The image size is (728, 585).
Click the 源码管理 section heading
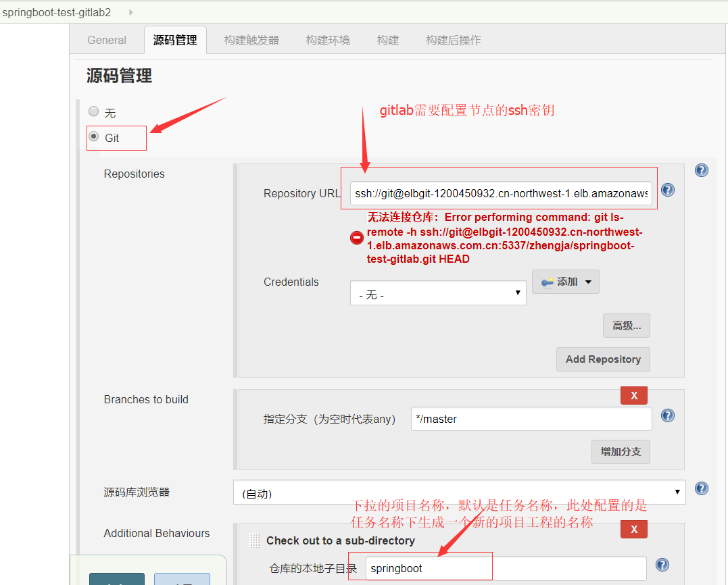(x=120, y=76)
